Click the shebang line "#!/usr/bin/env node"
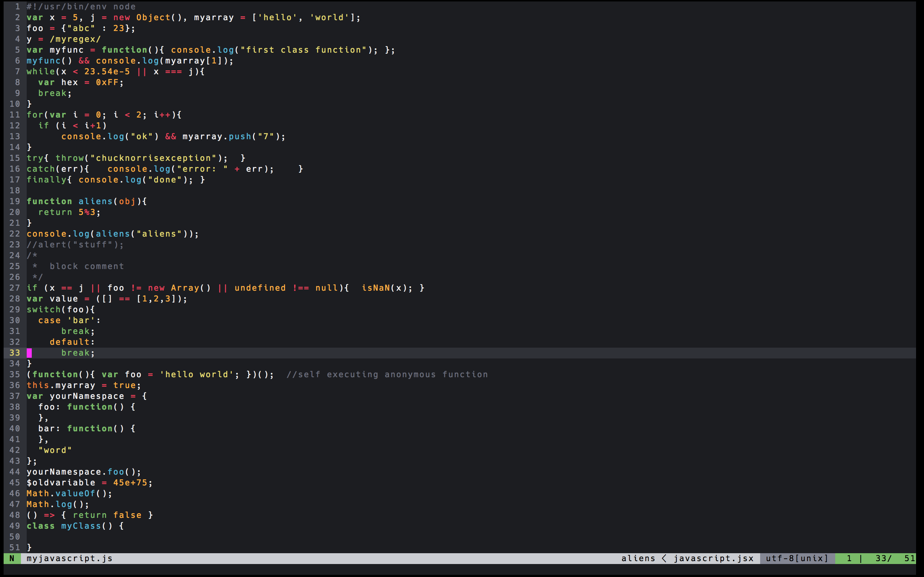 [80, 6]
